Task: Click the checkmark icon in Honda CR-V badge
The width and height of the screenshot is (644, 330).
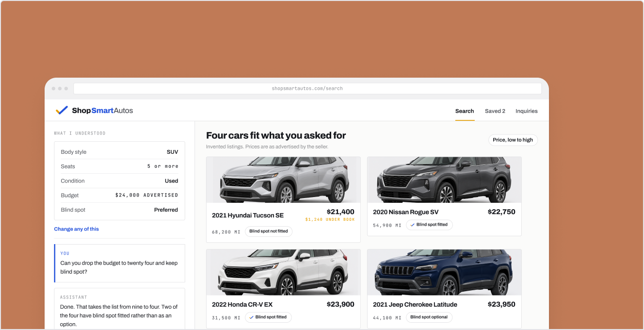Action: 252,317
